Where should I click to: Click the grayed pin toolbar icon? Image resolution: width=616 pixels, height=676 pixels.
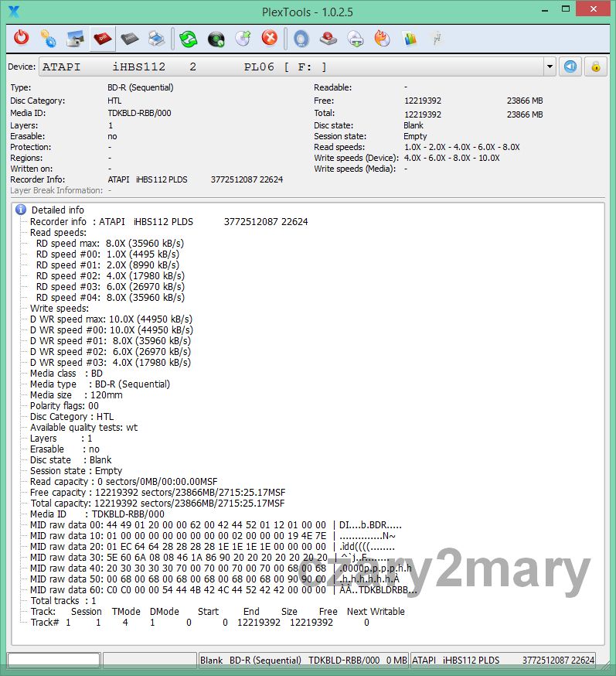(x=437, y=39)
